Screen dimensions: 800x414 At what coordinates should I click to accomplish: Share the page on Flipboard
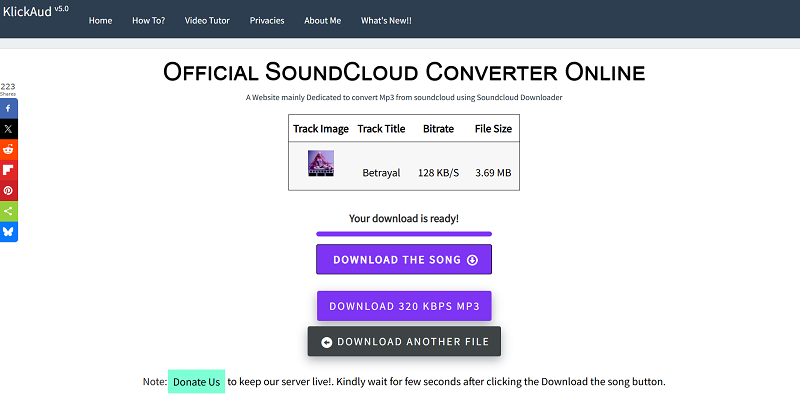(x=9, y=170)
